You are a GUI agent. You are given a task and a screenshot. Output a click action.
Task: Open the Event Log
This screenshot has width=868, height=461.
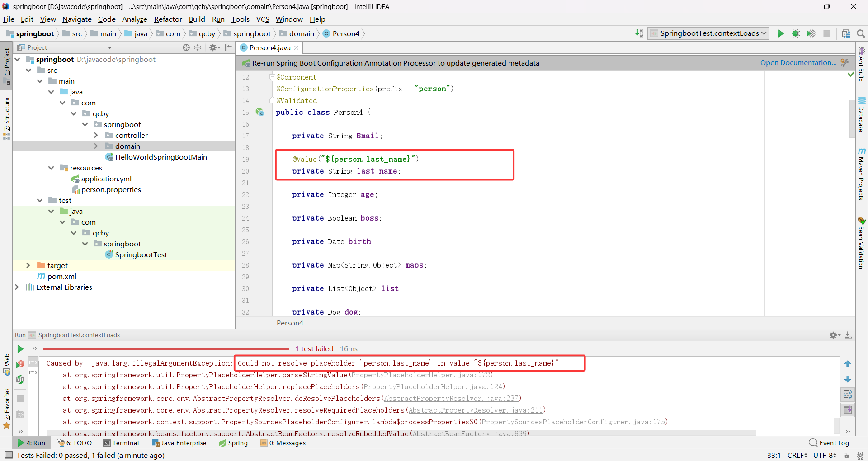(829, 443)
